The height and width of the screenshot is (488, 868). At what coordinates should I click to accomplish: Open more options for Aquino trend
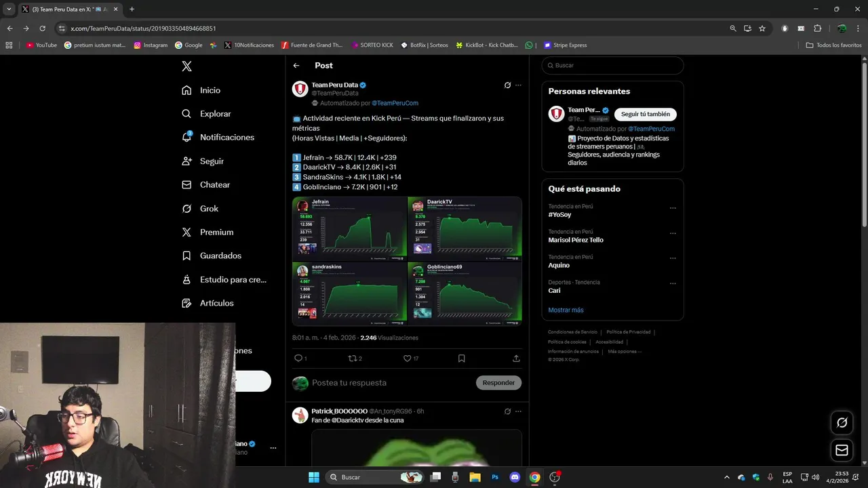point(673,258)
